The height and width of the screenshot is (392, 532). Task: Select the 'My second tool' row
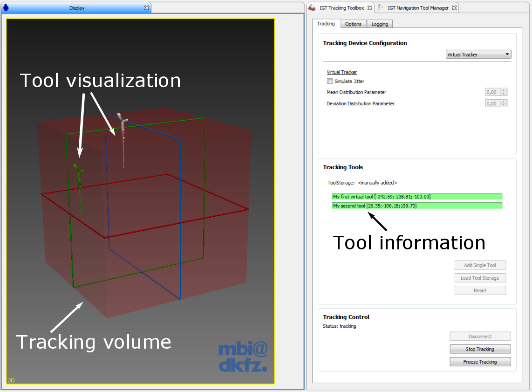pyautogui.click(x=417, y=206)
